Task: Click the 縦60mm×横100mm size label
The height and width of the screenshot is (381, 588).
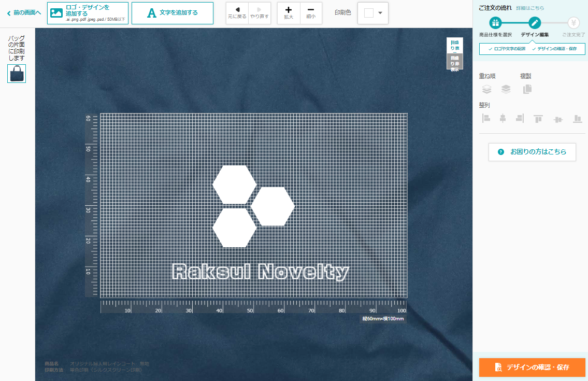Action: (x=383, y=319)
